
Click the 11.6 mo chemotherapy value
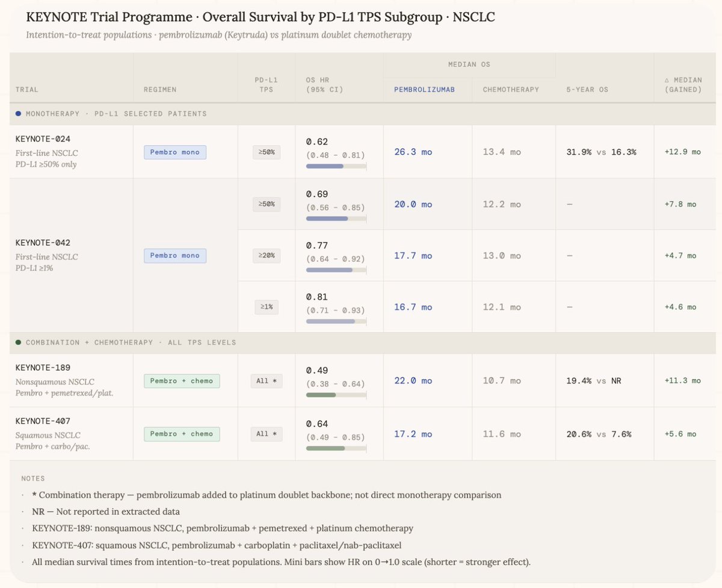pos(502,434)
